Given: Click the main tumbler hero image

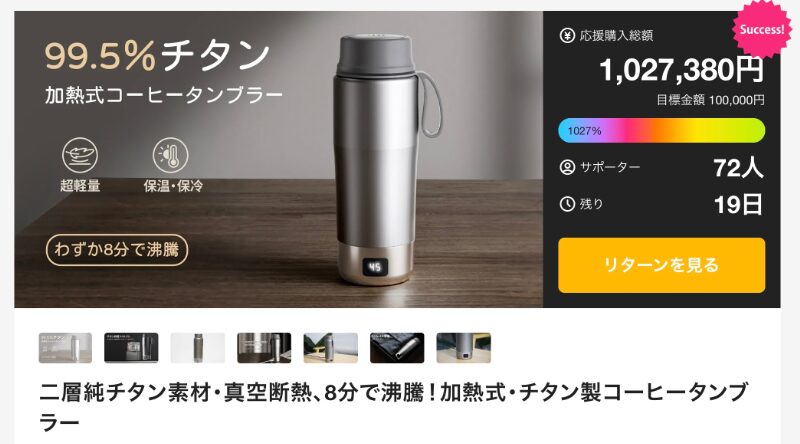Looking at the screenshot, I should pos(279,159).
